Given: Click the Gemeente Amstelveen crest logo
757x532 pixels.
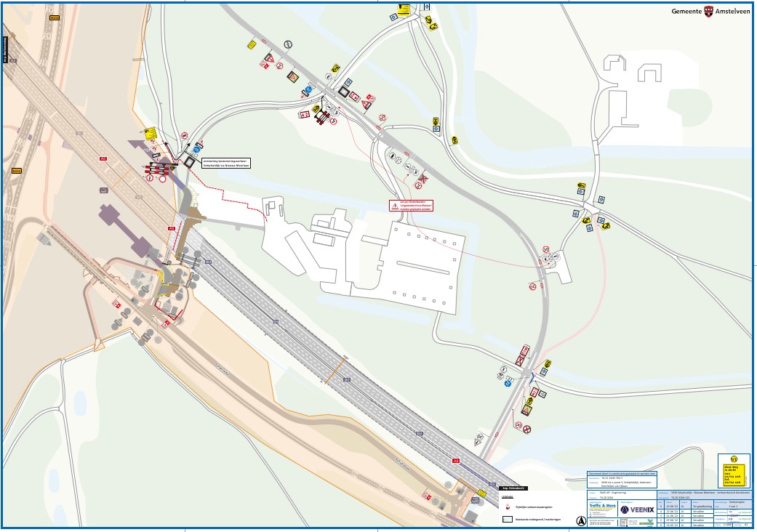Looking at the screenshot, I should point(709,12).
